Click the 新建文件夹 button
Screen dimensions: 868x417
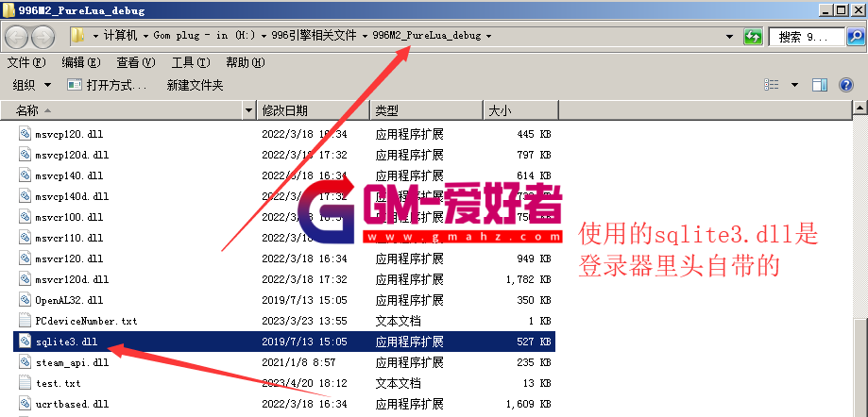[195, 85]
